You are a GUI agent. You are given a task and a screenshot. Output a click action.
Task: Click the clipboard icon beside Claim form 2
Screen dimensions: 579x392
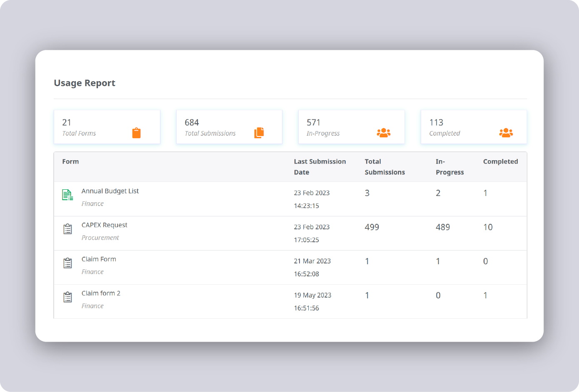click(67, 297)
